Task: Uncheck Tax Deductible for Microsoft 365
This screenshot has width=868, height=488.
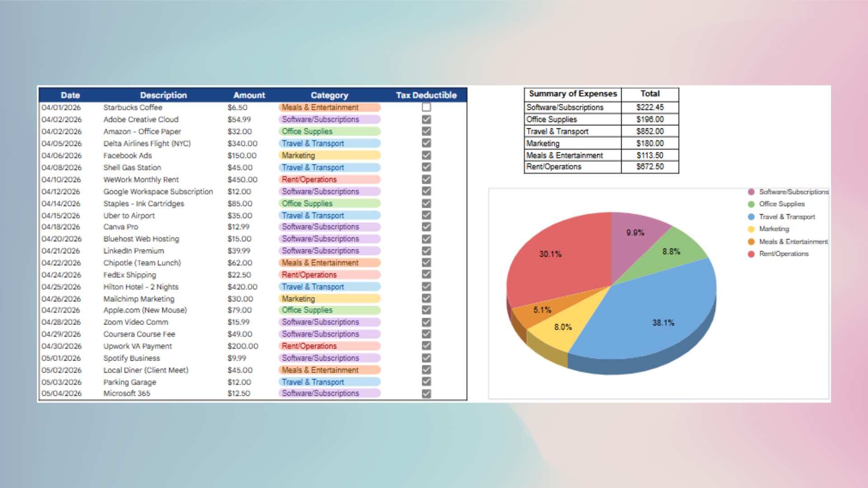Action: pyautogui.click(x=426, y=394)
